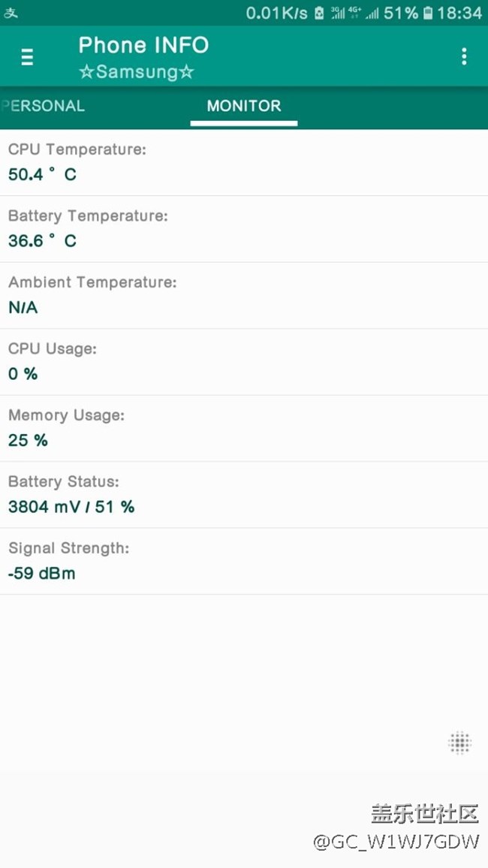
Task: Tap the Signal Strength -59 dBm row
Action: [x=244, y=561]
